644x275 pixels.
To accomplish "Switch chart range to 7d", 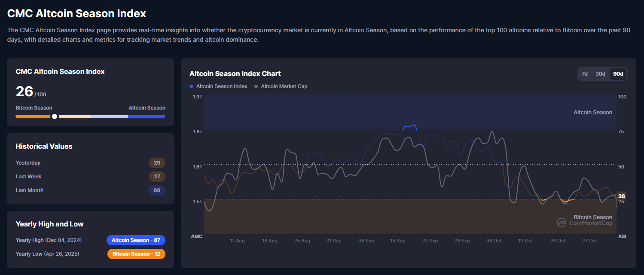I will point(585,74).
